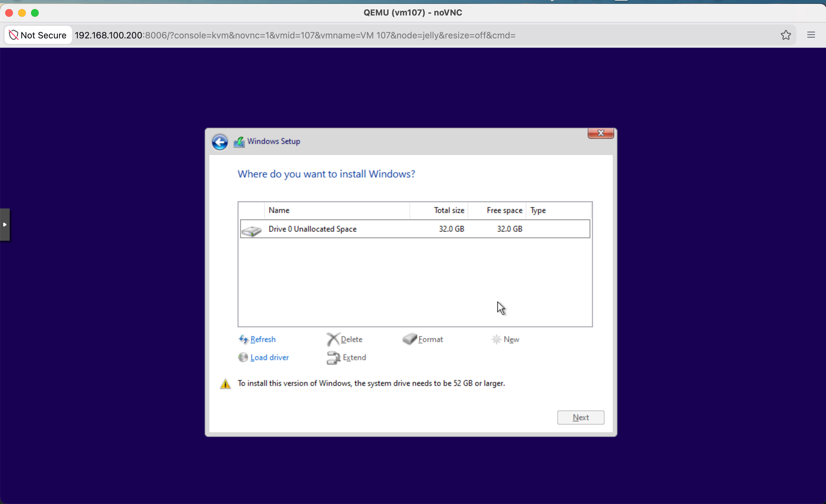826x504 pixels.
Task: Click the Format eraser icon
Action: click(410, 339)
